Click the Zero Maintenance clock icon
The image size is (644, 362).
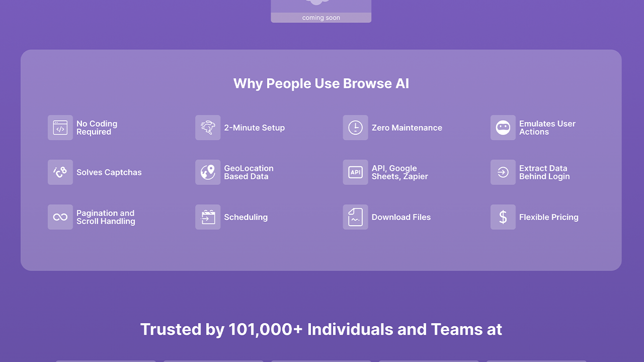(x=355, y=128)
